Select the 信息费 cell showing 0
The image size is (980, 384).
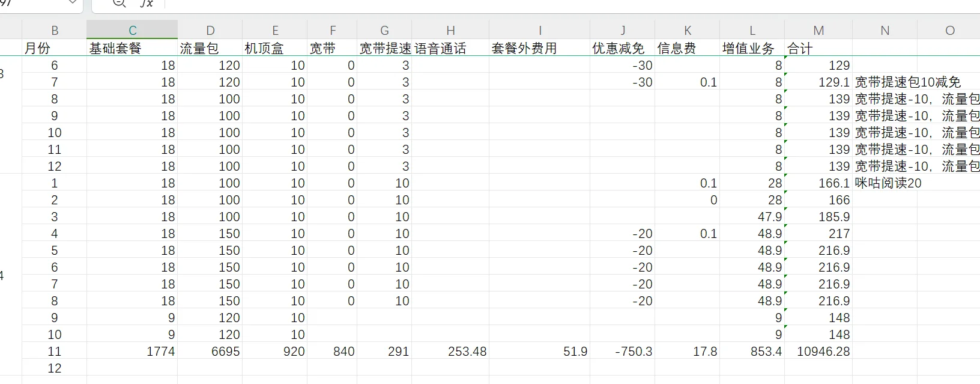[x=688, y=200]
